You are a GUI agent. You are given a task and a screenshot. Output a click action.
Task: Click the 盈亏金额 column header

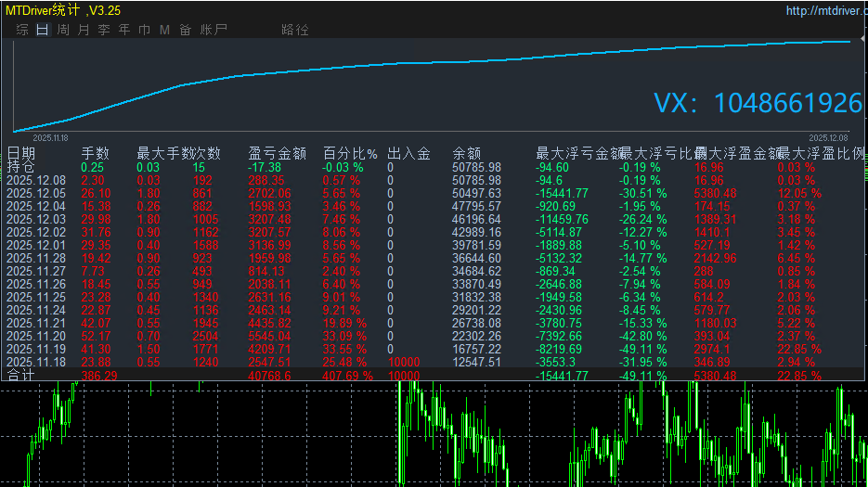pos(278,153)
